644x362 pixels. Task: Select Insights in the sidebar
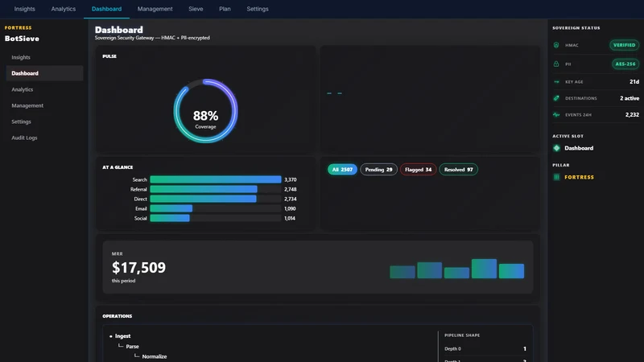[x=44, y=57]
